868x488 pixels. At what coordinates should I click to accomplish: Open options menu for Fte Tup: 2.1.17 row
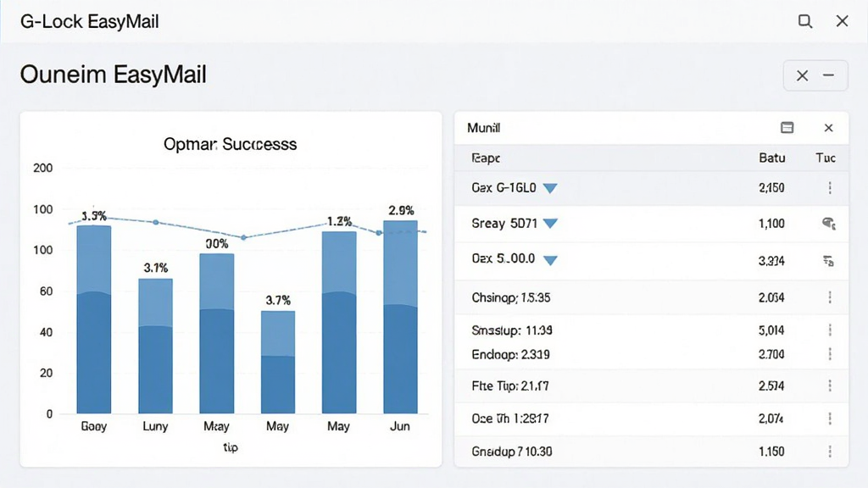(830, 385)
